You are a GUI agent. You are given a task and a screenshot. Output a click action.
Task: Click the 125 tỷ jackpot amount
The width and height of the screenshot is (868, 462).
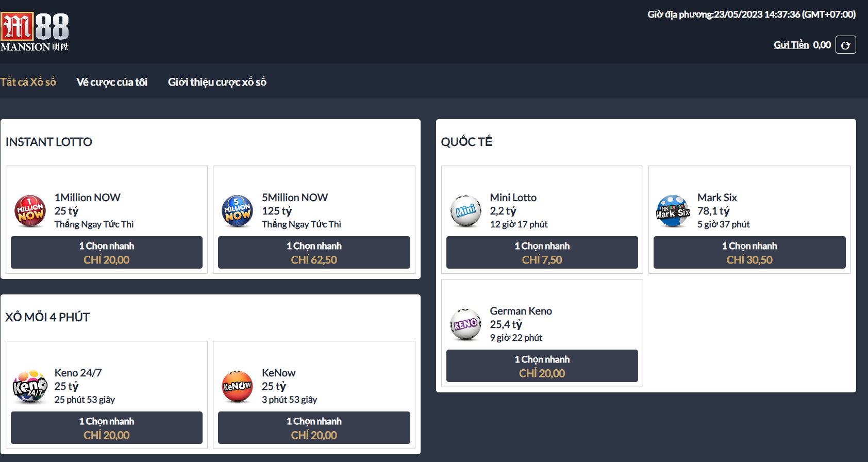point(277,211)
